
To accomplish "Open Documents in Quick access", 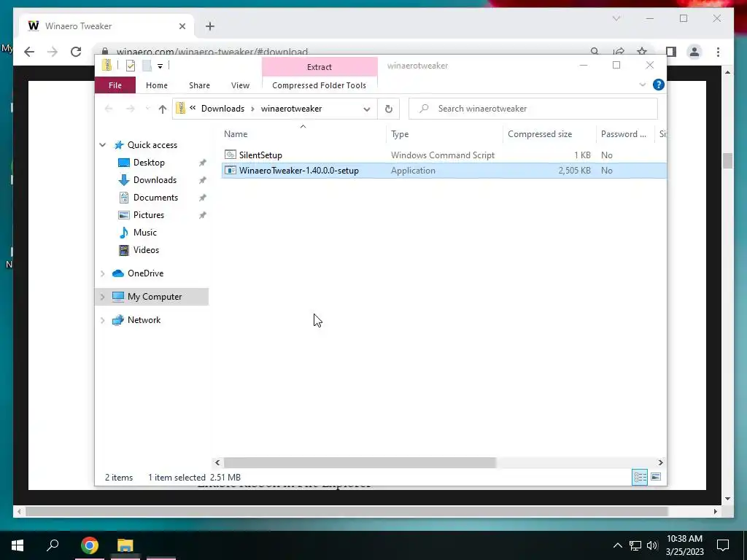I will tap(155, 198).
